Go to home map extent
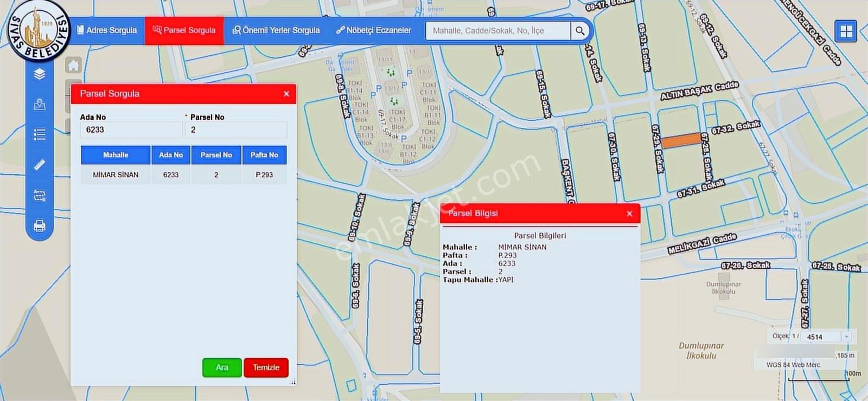The image size is (868, 401). click(x=73, y=66)
